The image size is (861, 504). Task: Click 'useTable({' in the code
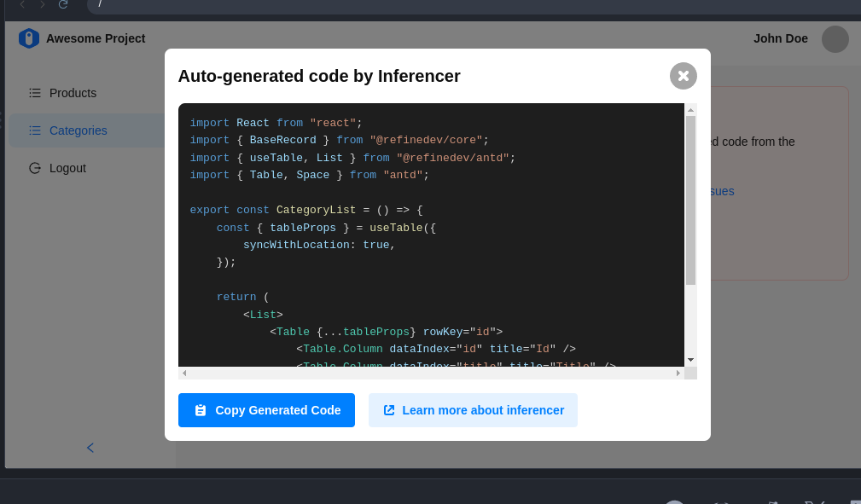tap(403, 228)
